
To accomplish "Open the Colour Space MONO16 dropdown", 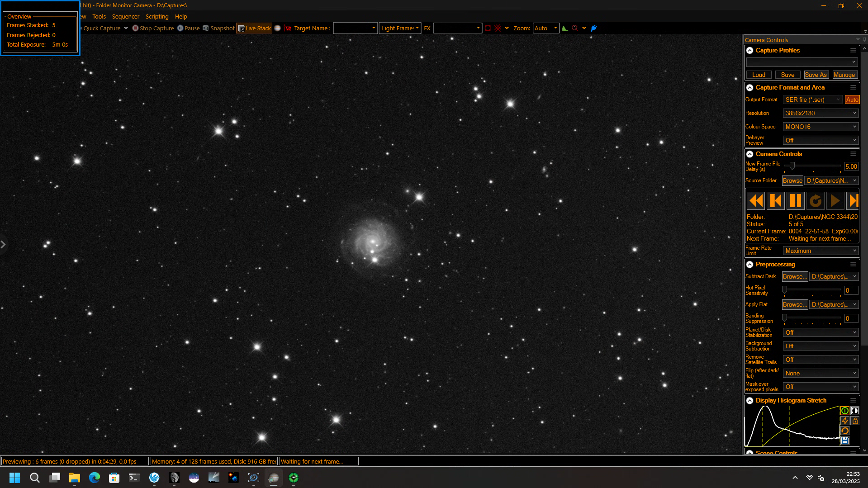I will (821, 127).
